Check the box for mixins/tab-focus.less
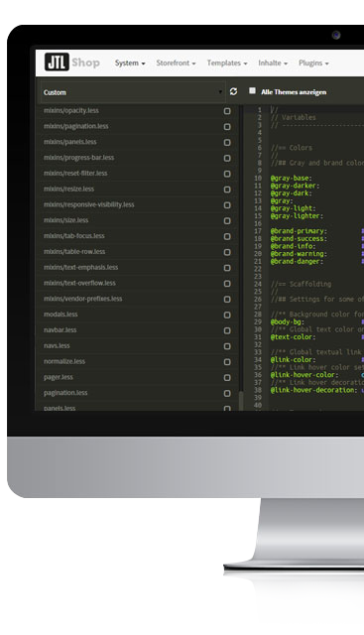The image size is (364, 635). [x=227, y=236]
